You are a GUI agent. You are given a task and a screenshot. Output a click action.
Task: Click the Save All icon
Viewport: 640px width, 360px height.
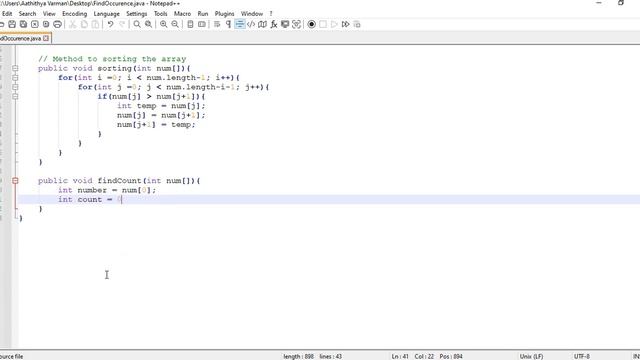[x=23, y=24]
